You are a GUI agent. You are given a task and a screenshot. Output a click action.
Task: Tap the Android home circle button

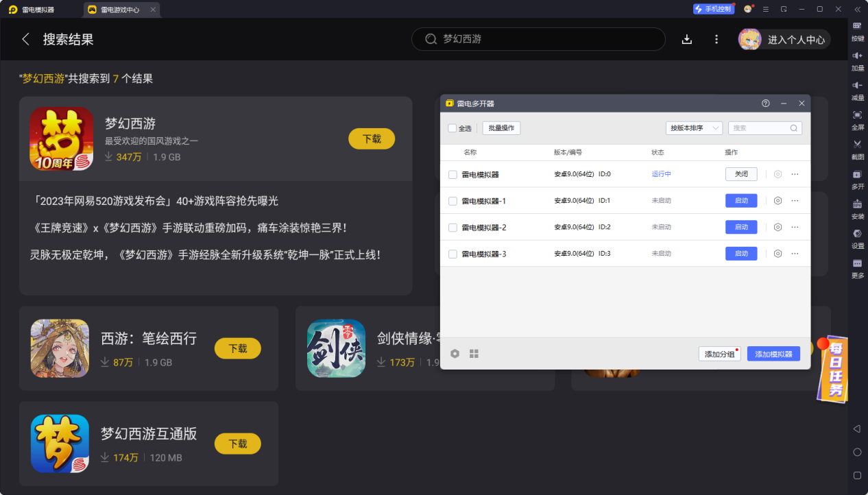(857, 452)
